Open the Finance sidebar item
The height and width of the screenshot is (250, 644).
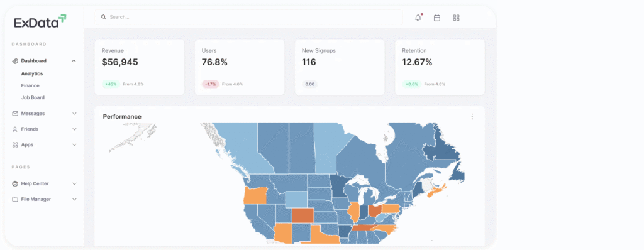click(30, 86)
